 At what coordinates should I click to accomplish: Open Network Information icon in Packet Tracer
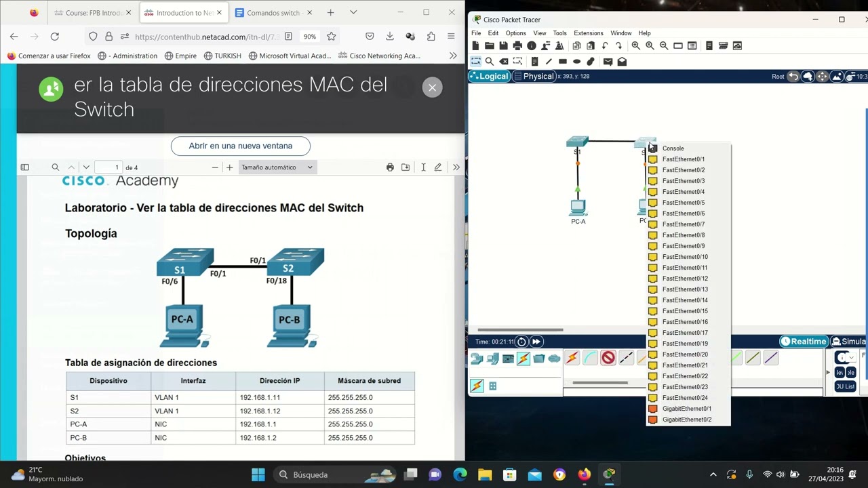(532, 45)
